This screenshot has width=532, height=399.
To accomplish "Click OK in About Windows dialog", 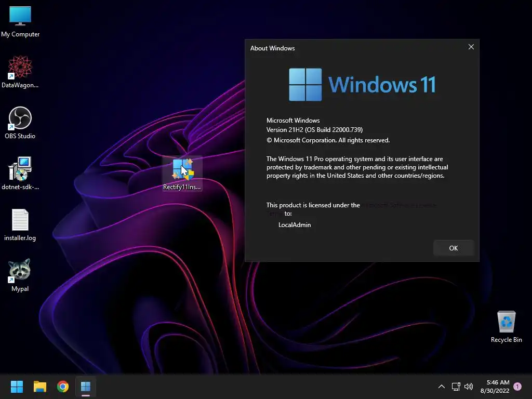I will [453, 248].
